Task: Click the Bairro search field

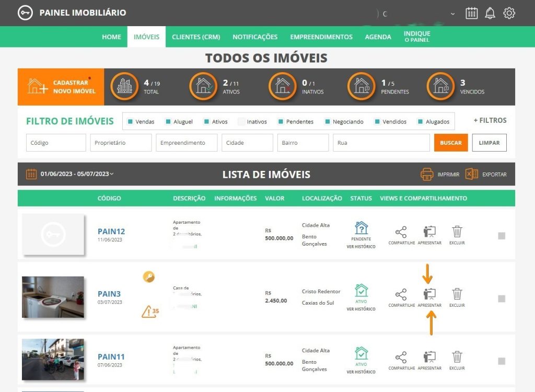Action: tap(303, 143)
